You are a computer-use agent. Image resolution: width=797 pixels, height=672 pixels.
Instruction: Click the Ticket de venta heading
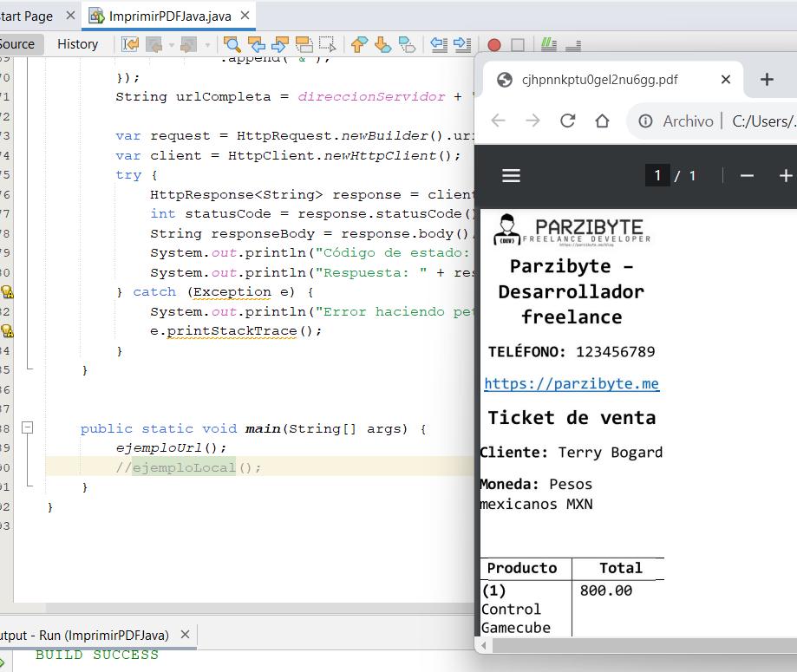pos(572,418)
